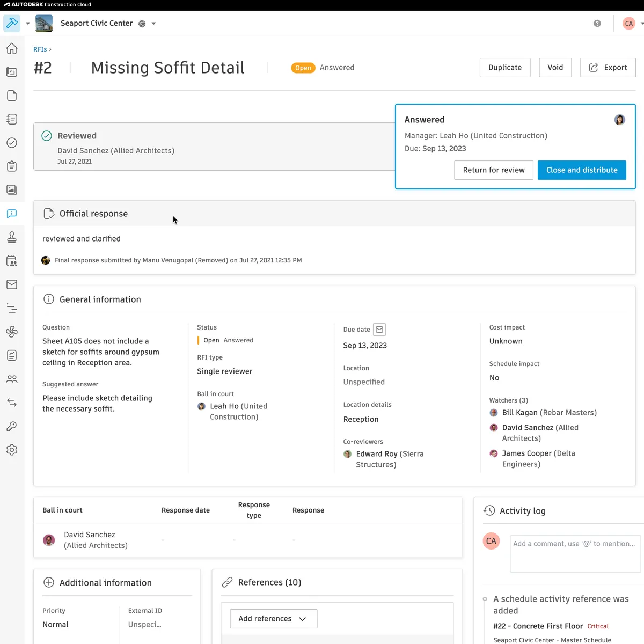644x644 pixels.
Task: Click the manager avatar in Answered card
Action: (620, 120)
